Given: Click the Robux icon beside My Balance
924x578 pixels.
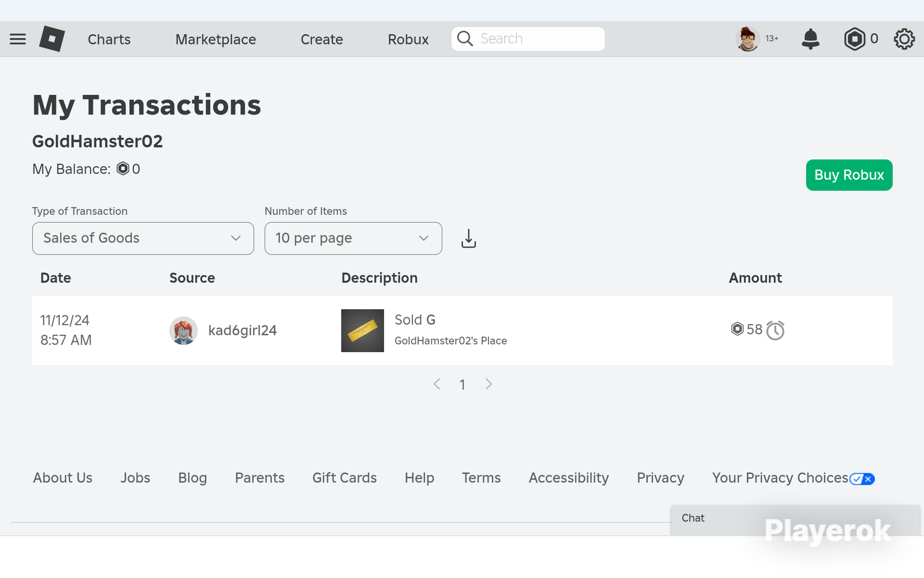Looking at the screenshot, I should [123, 169].
